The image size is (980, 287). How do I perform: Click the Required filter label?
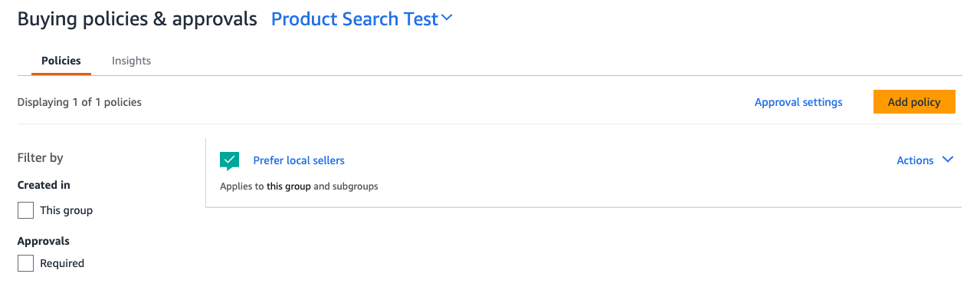[62, 263]
